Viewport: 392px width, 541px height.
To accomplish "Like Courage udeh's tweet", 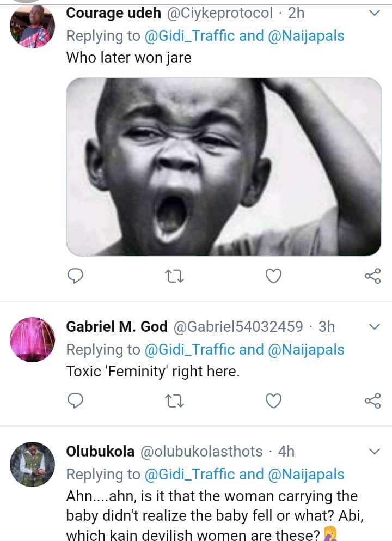I will [x=273, y=277].
